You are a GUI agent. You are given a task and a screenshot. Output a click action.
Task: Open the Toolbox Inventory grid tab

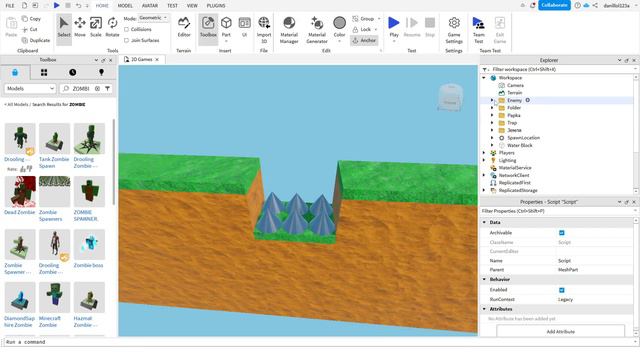[x=44, y=72]
